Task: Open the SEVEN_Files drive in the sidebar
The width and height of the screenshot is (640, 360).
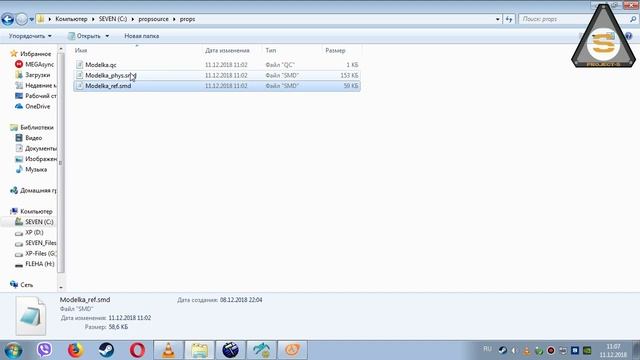Action: (x=40, y=243)
